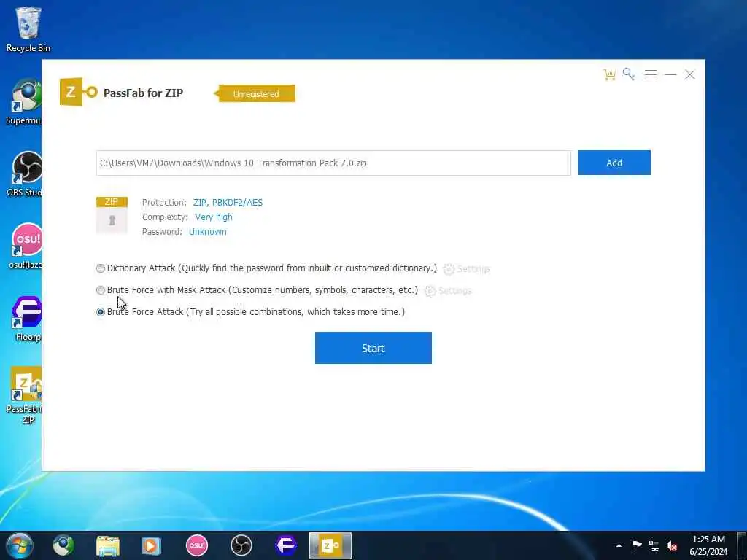Open the Supermium desktop shortcut
Screen dimensions: 747x560
[x=24, y=102]
